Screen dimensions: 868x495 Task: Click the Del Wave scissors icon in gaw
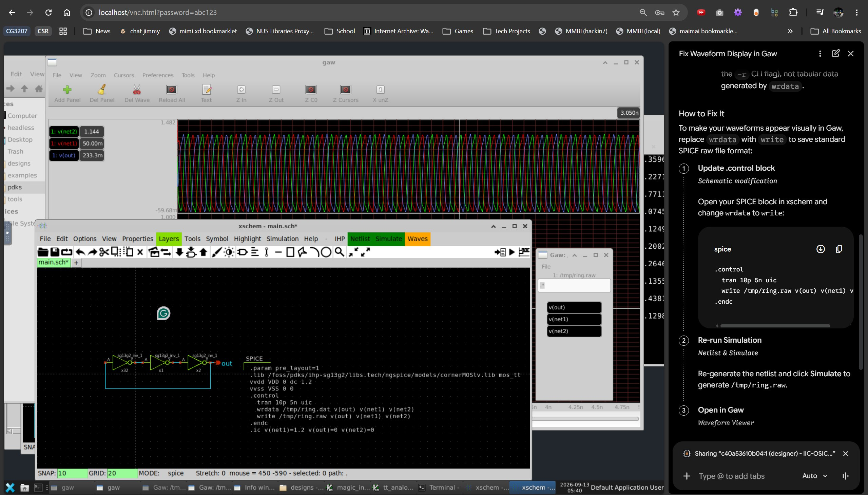(x=137, y=90)
